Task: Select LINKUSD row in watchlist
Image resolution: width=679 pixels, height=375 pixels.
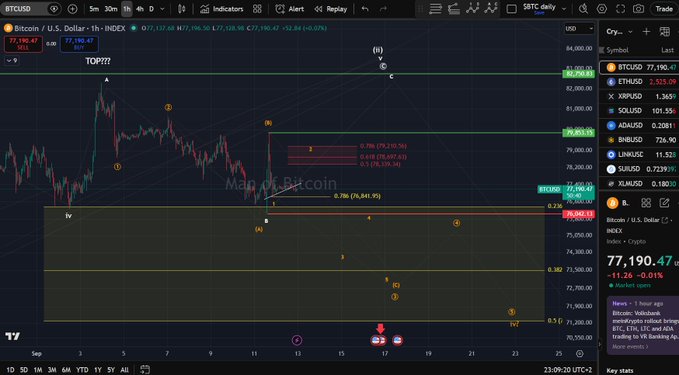Action: pyautogui.click(x=639, y=155)
